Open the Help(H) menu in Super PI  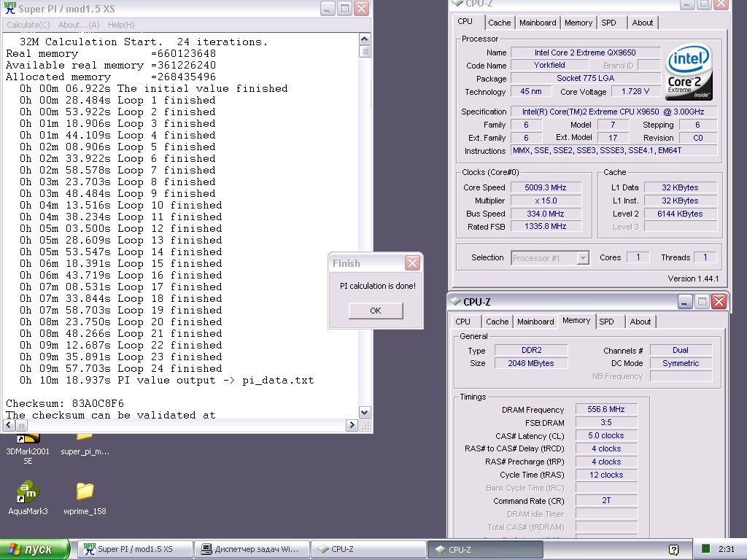(121, 25)
